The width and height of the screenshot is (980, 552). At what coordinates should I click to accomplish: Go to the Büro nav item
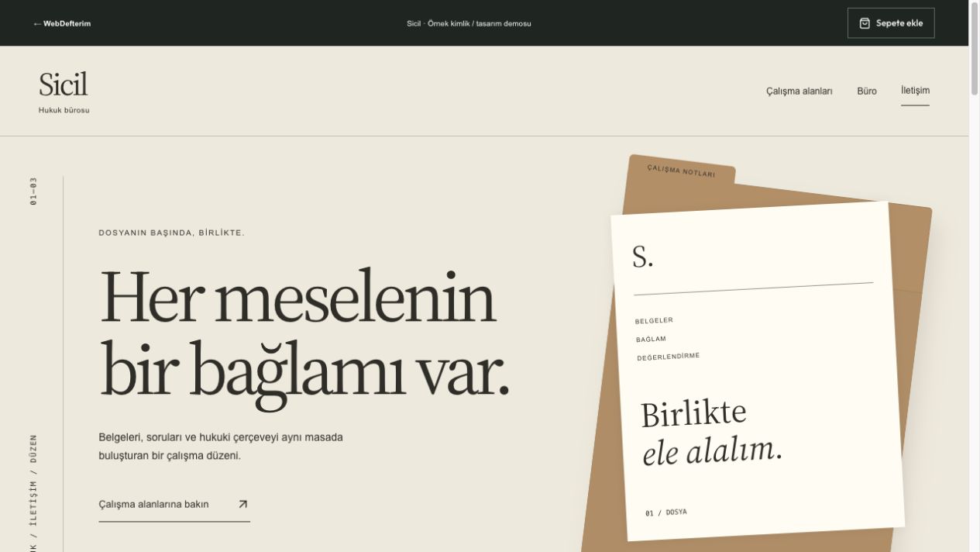click(867, 91)
